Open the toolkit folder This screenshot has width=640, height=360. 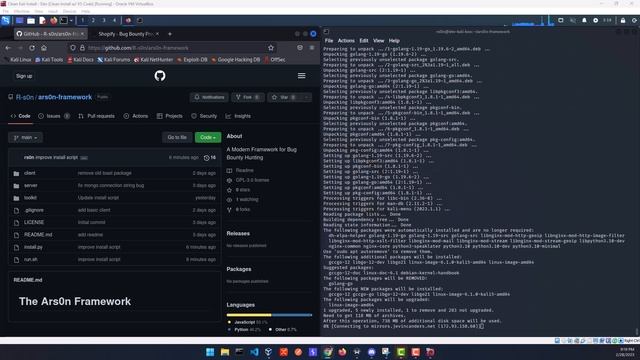30,198
